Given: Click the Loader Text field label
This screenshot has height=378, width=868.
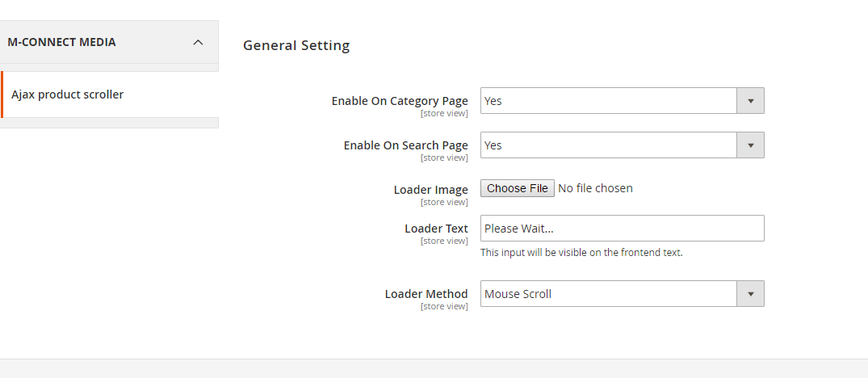Looking at the screenshot, I should click(x=436, y=229).
